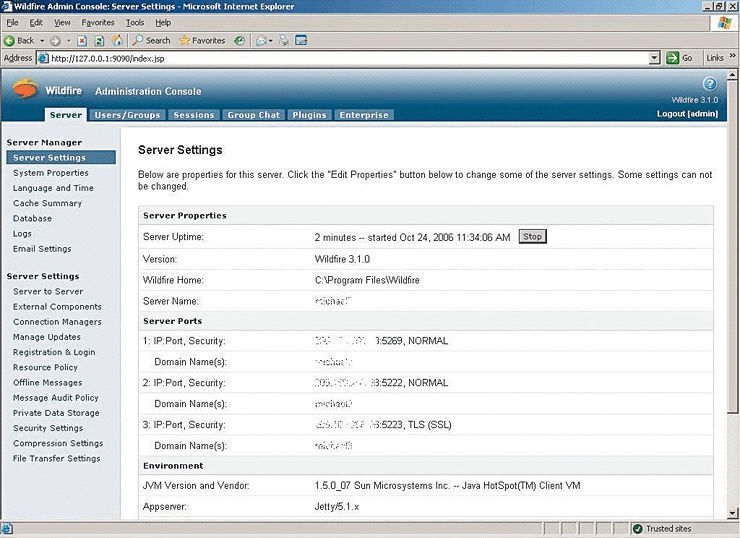Click the Refresh page icon
Viewport: 740px width, 538px height.
click(x=99, y=41)
